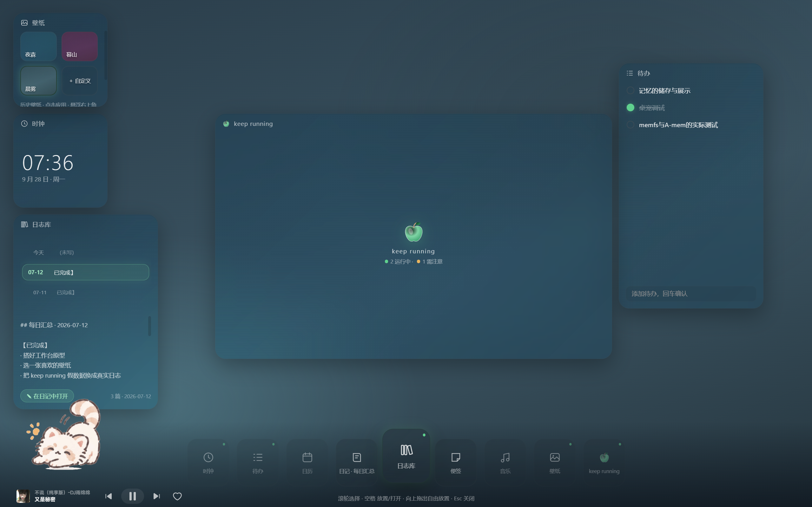This screenshot has height=507, width=812.
Task: Click the 3 篇 · 2026-07-12 label
Action: pos(131,396)
